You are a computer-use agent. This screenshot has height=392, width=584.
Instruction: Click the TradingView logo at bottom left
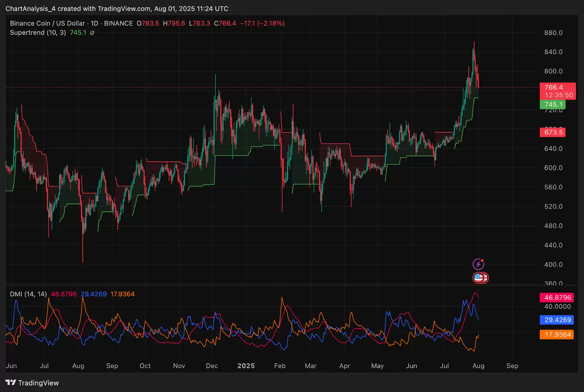[x=32, y=383]
